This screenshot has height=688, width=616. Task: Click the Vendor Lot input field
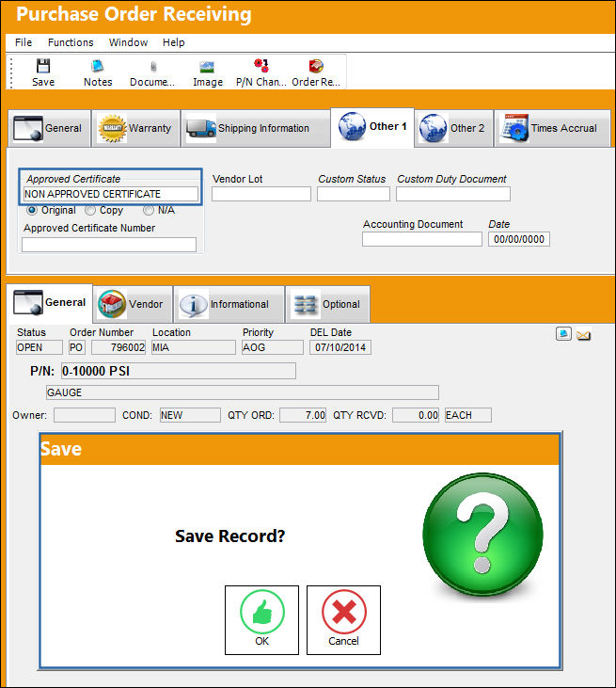coord(261,194)
